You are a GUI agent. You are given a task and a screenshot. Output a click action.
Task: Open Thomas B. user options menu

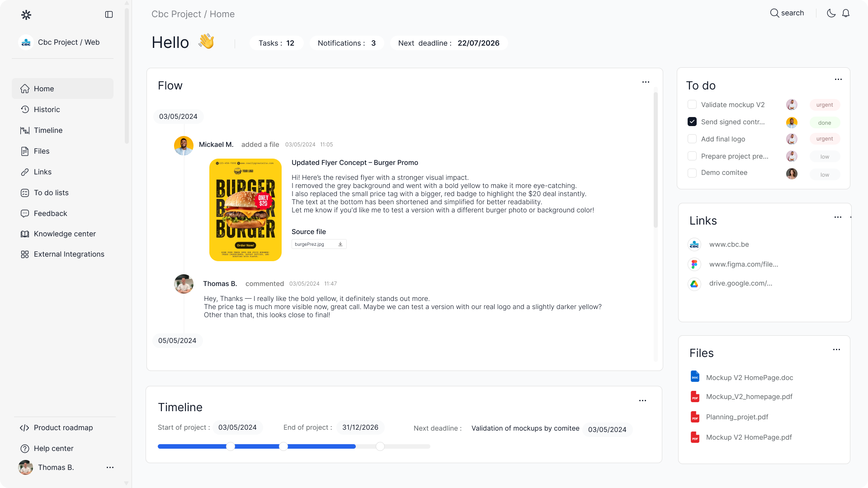point(110,468)
